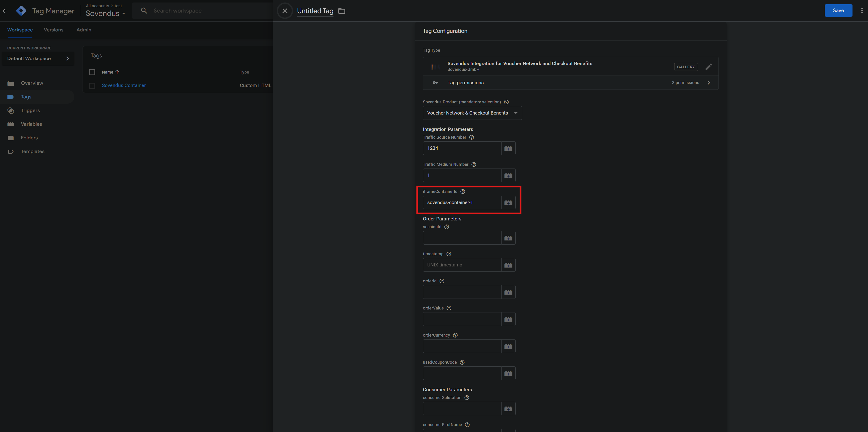Open Voucher Network & Checkout Benefits dropdown
868x432 pixels.
click(472, 113)
